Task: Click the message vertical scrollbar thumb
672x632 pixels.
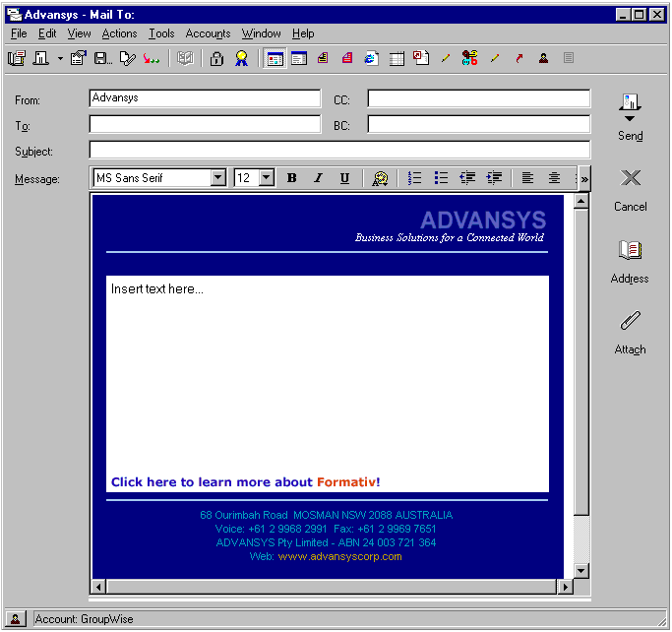Action: [x=581, y=362]
